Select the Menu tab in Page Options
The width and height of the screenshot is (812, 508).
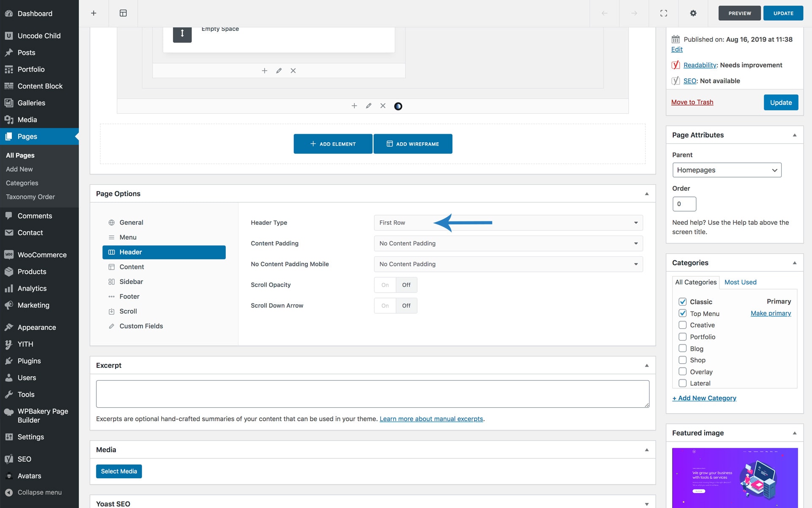point(128,237)
